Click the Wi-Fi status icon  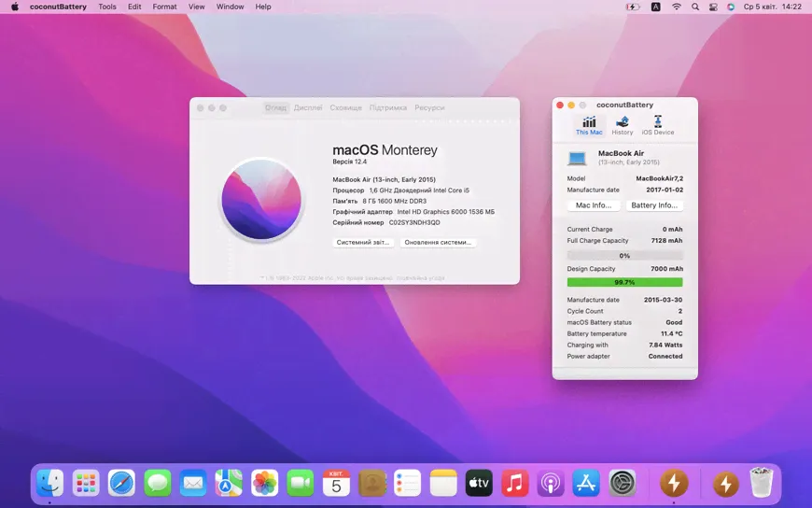[677, 7]
